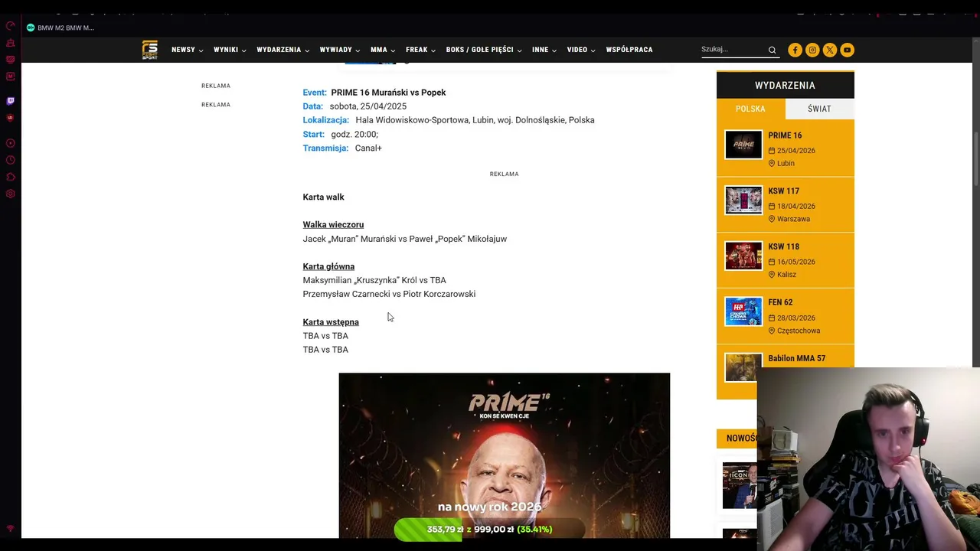Click calendar icon beside 28/03/2026

772,318
